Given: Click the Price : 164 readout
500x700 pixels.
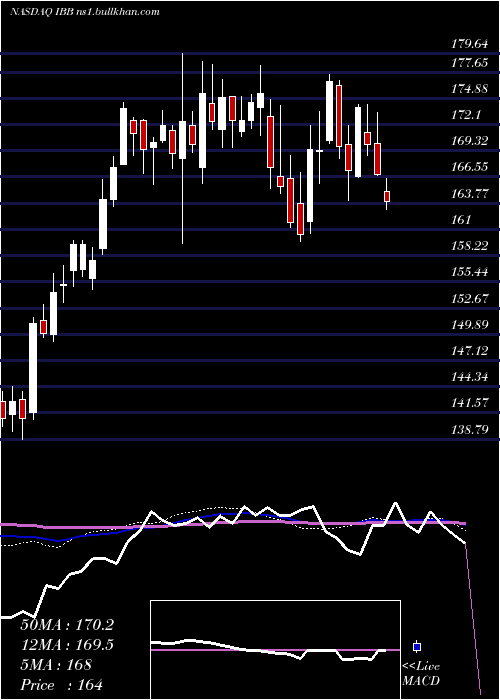Looking at the screenshot, I should point(62,685).
